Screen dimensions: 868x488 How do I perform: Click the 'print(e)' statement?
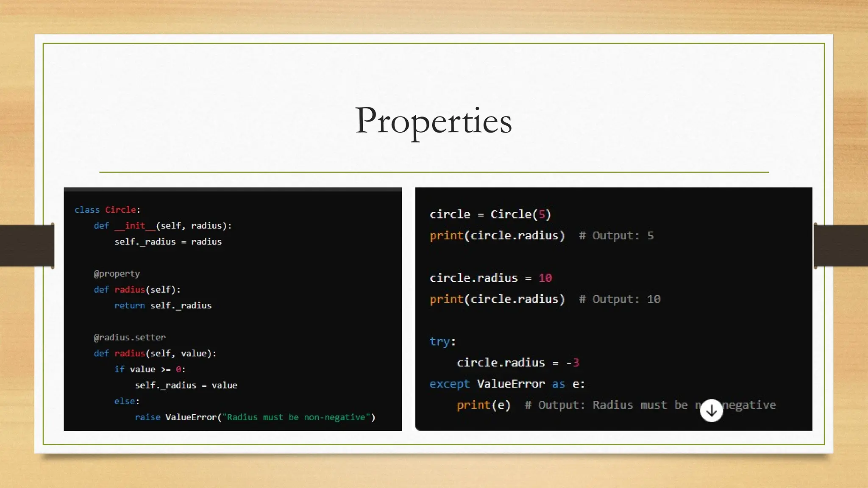click(x=483, y=405)
